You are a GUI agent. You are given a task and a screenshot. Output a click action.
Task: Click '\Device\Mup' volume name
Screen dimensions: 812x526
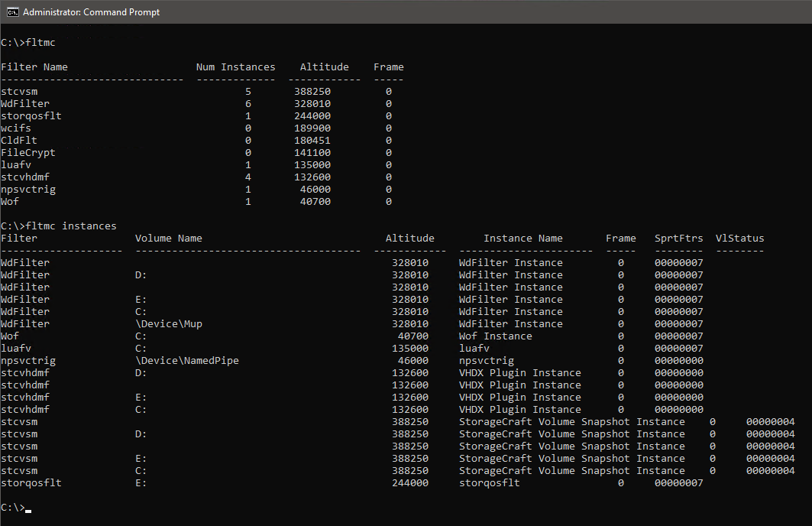[x=168, y=324]
